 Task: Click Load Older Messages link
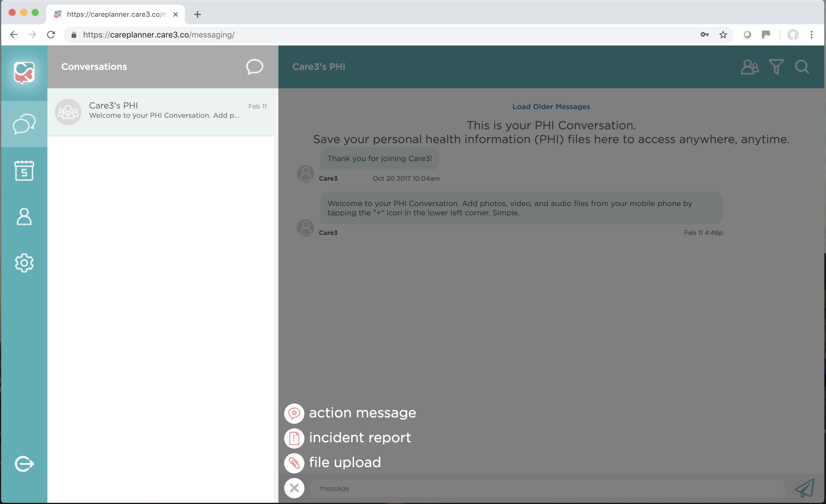tap(551, 107)
